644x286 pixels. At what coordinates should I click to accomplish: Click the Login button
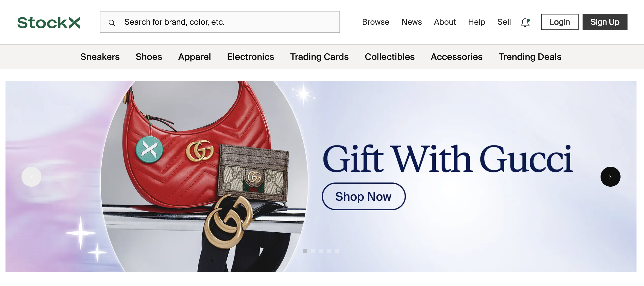560,22
